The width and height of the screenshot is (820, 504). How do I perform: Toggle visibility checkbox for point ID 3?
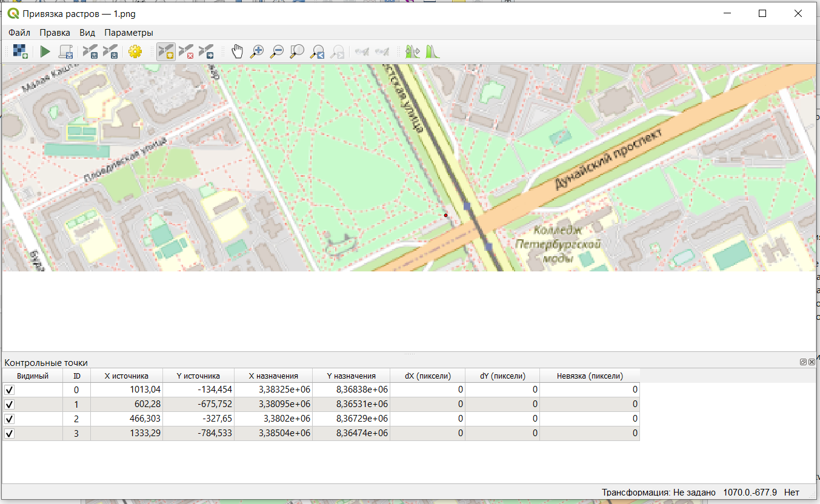(10, 434)
